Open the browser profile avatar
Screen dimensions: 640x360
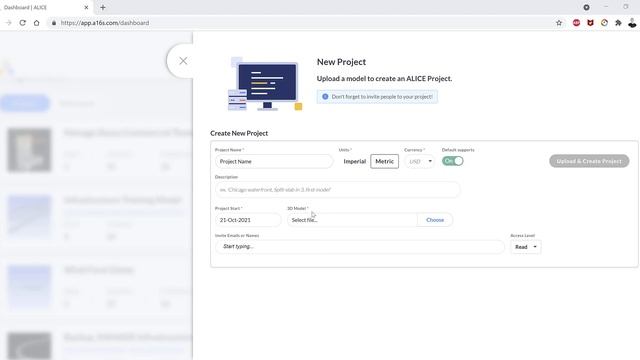click(632, 23)
